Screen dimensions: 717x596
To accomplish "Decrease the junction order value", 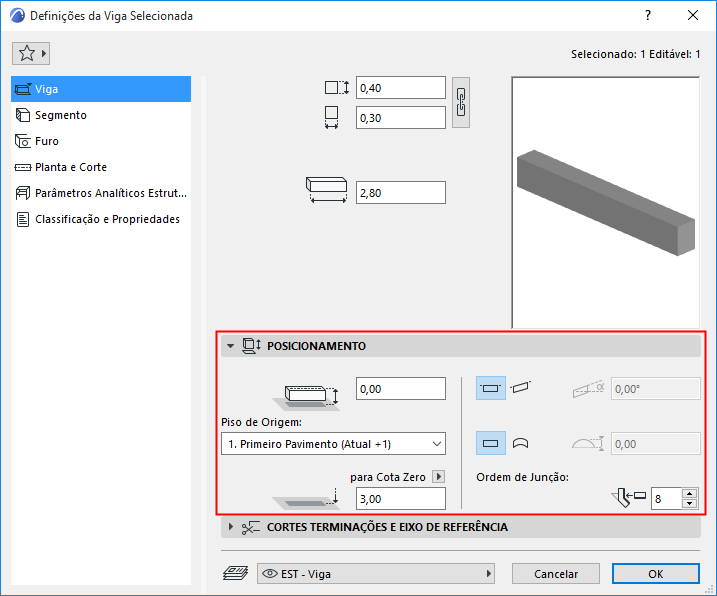I will click(x=690, y=504).
